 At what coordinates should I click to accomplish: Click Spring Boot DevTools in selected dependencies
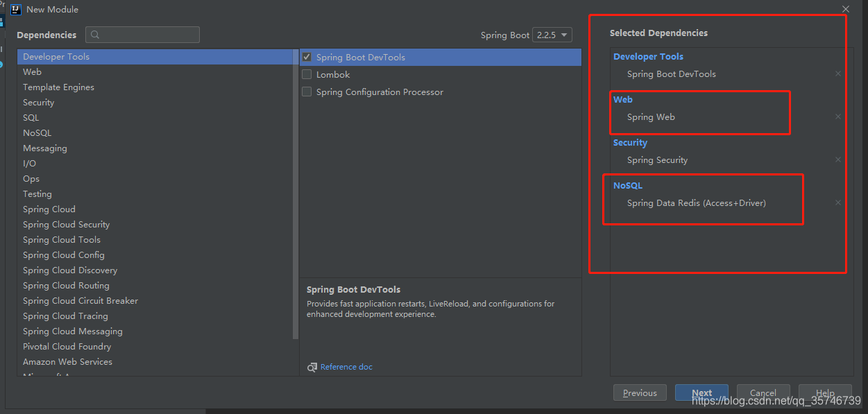tap(671, 74)
